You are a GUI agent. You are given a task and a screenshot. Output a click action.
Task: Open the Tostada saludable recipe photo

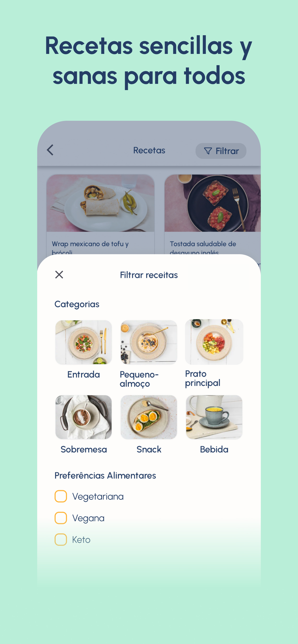click(x=212, y=203)
